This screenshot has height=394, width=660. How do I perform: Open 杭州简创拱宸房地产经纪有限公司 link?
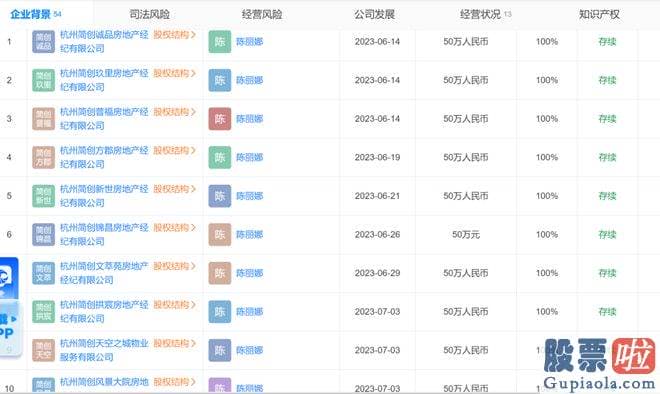click(104, 312)
